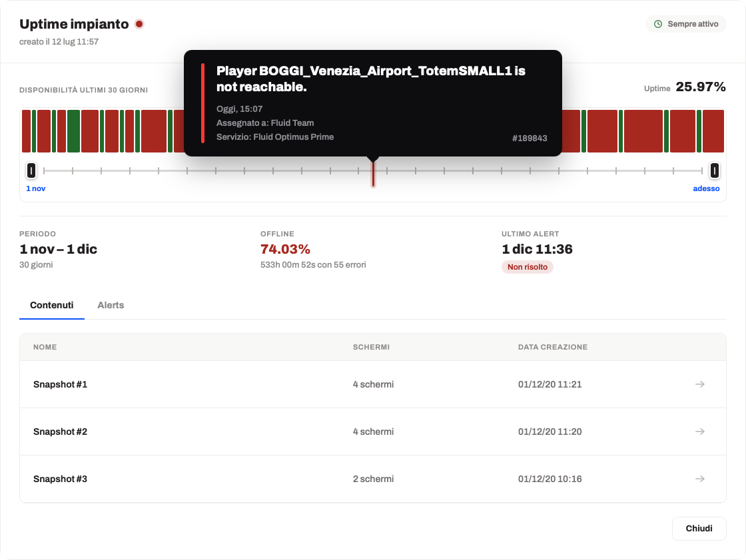Click date 01/12/20 11:20
The width and height of the screenshot is (746, 560).
550,431
